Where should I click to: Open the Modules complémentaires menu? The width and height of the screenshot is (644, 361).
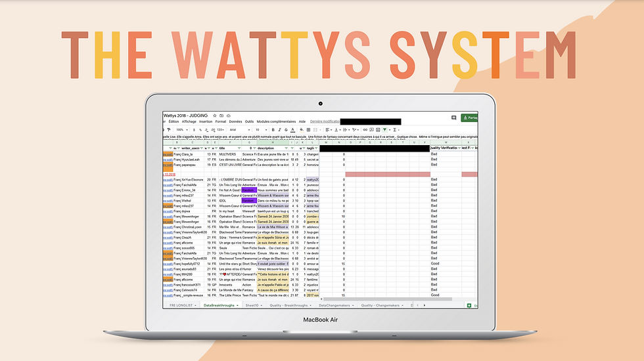(276, 121)
